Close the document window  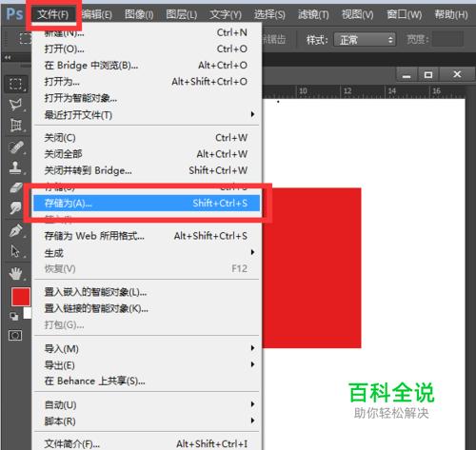click(x=457, y=74)
